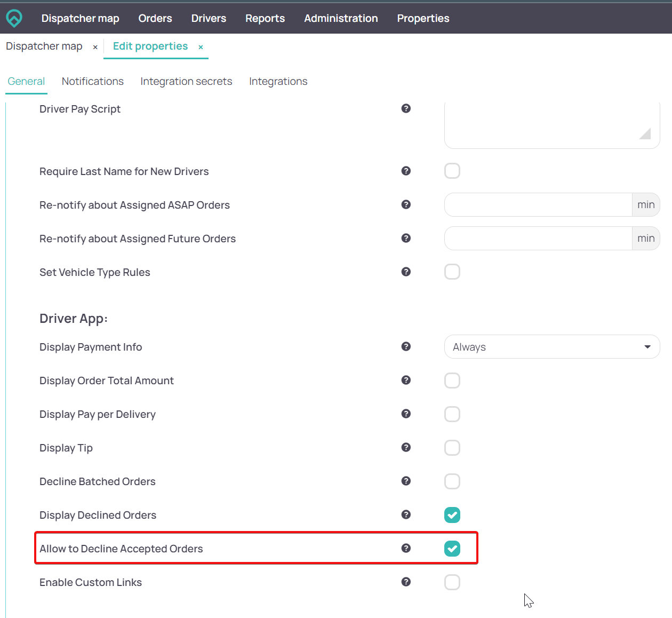Show help for Enable Custom Links
Image resolution: width=672 pixels, height=618 pixels.
[x=406, y=582]
